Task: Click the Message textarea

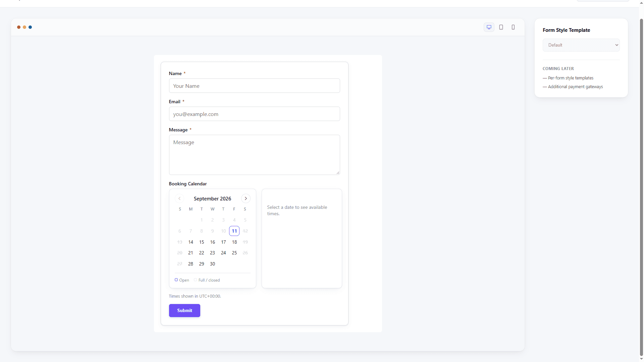Action: (x=254, y=155)
